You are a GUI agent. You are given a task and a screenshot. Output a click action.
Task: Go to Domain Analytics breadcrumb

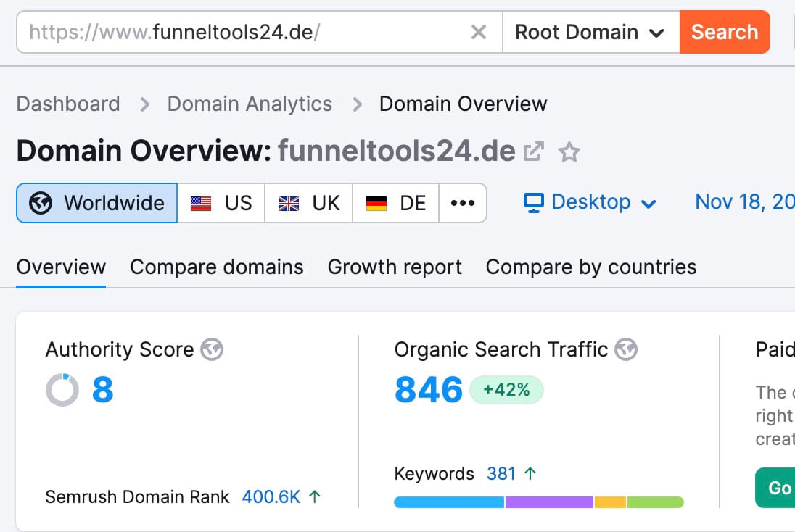(x=250, y=104)
